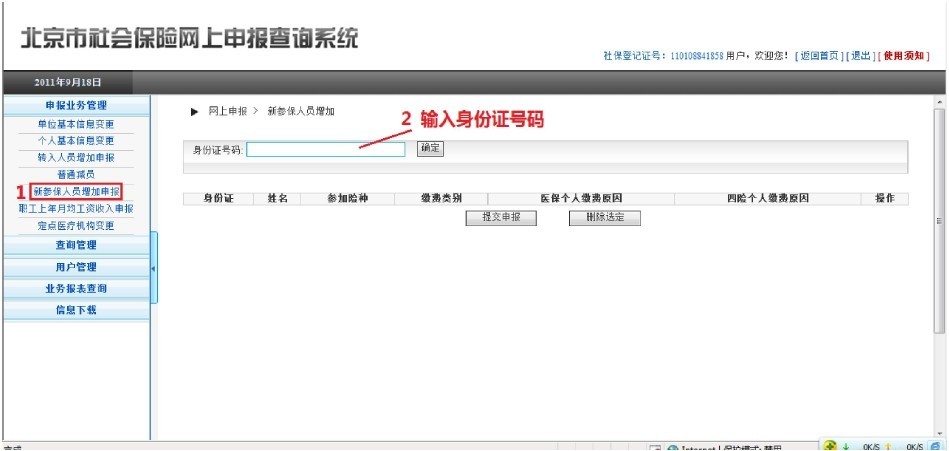Click the 缴费类别 column header
The width and height of the screenshot is (949, 451).
tap(441, 199)
